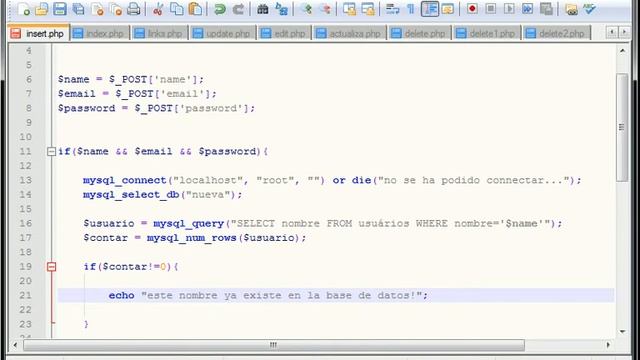Image resolution: width=640 pixels, height=360 pixels.
Task: Undo the last edit with the green arrow
Action: click(220, 9)
